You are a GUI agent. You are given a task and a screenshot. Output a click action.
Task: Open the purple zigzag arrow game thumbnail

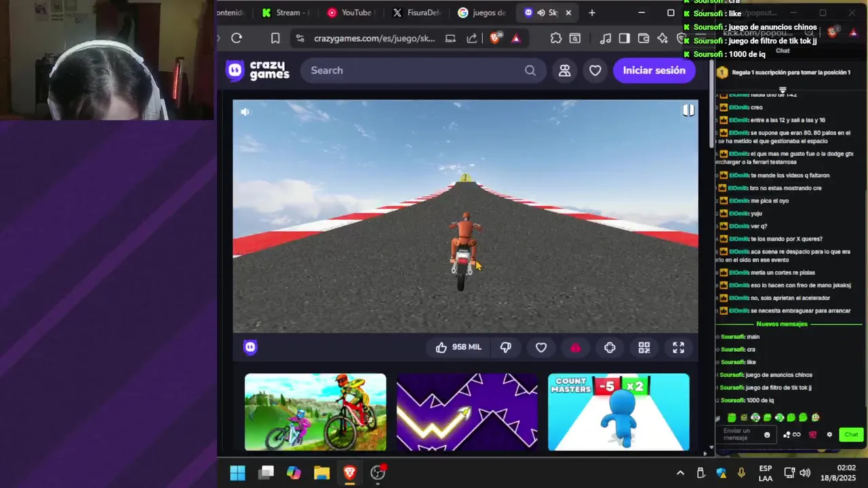(467, 412)
